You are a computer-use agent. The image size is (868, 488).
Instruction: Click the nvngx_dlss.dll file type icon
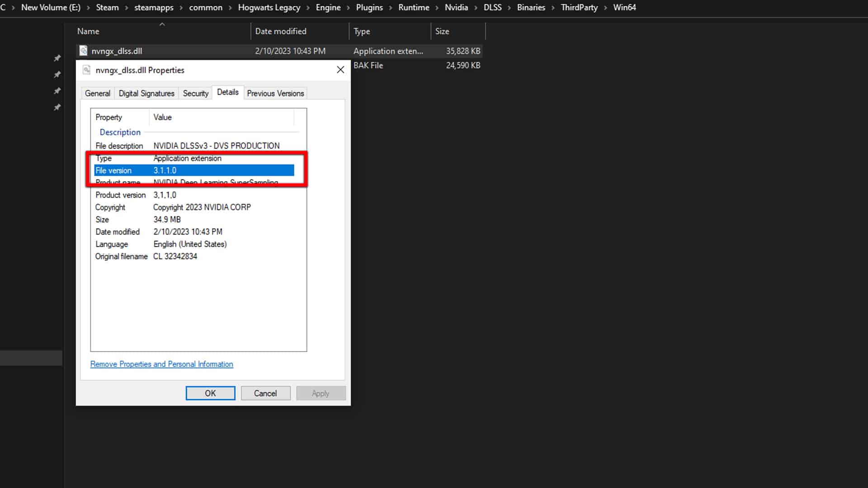(84, 51)
